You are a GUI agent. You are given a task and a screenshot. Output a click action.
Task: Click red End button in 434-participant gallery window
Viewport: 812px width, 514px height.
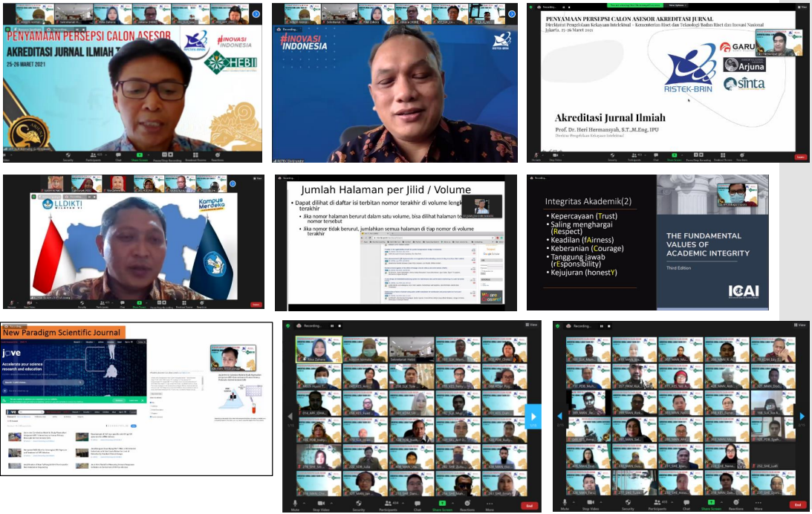click(529, 505)
